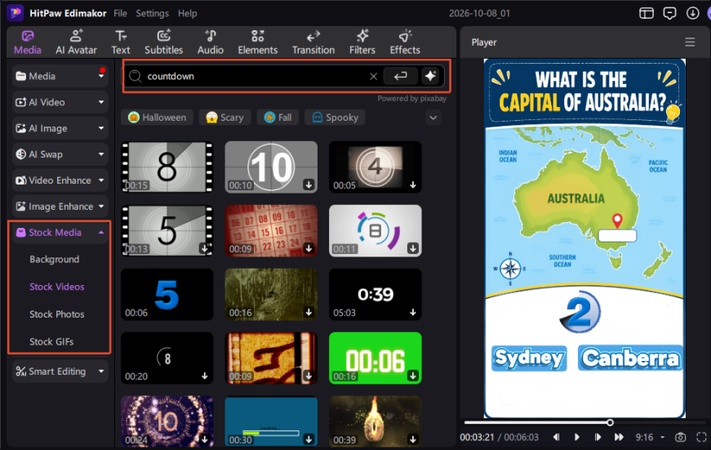Step back one frame in player
Viewport: 711px width, 450px height.
(556, 437)
